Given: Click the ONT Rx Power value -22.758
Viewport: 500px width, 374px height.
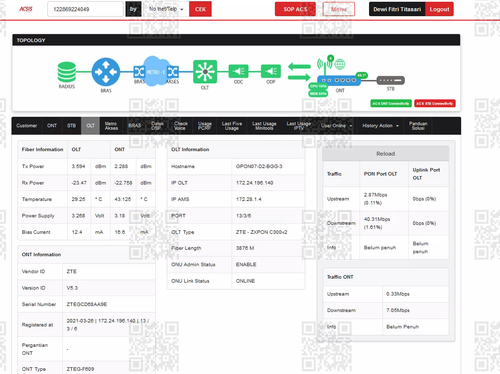Looking at the screenshot, I should point(123,183).
